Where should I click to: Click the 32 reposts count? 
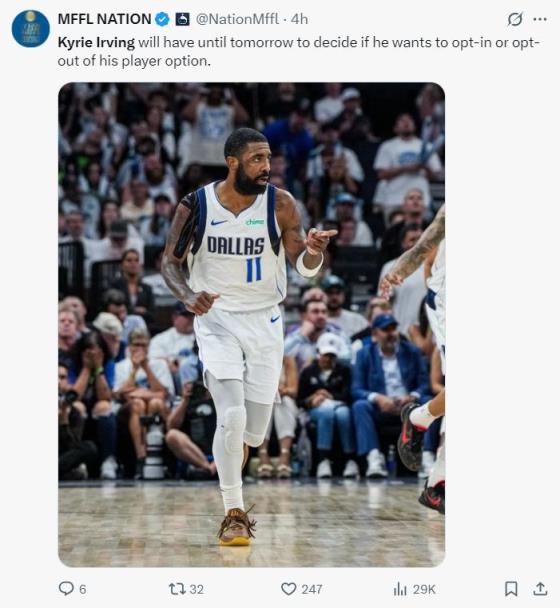[x=197, y=589]
